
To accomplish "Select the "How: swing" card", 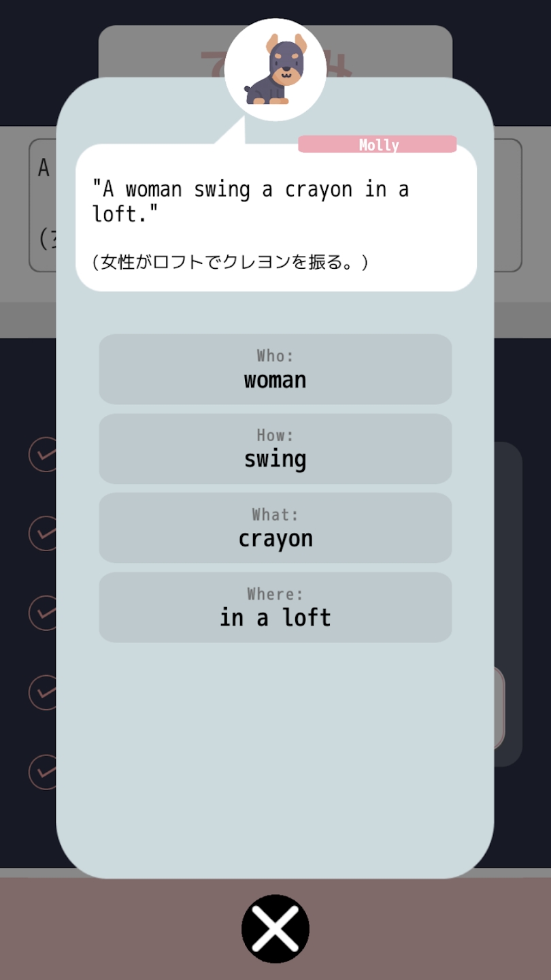I will click(x=275, y=448).
